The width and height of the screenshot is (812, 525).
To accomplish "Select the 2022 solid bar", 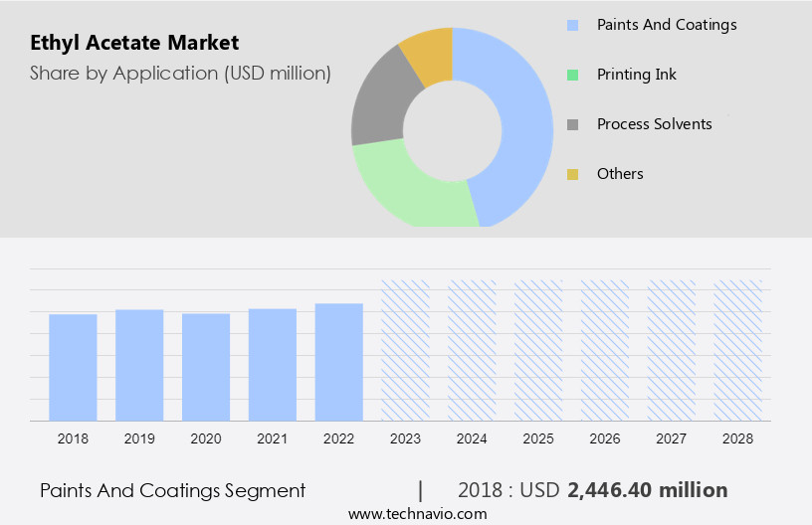I will click(338, 362).
